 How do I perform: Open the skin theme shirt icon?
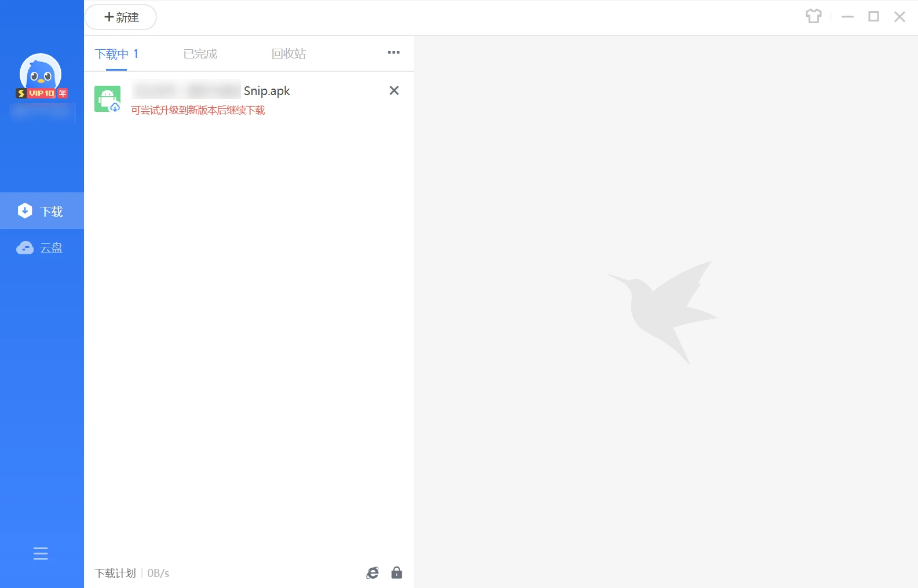(x=814, y=16)
